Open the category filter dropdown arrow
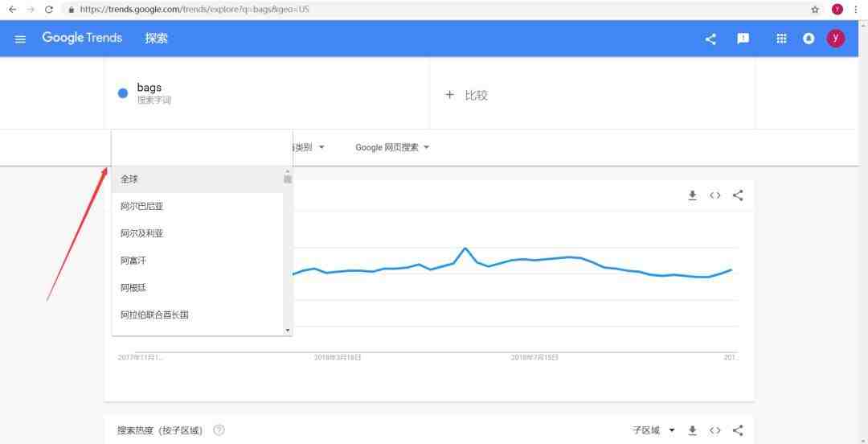 click(x=321, y=147)
